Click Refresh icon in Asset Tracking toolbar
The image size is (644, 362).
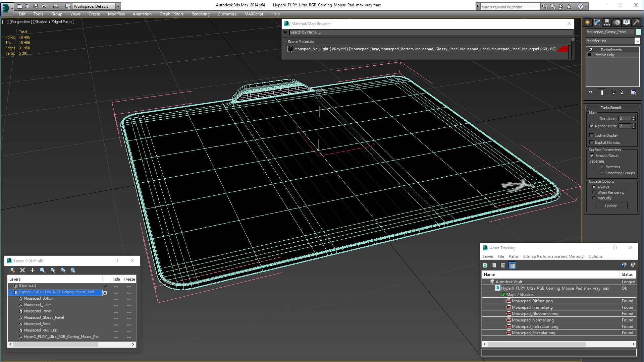[485, 265]
